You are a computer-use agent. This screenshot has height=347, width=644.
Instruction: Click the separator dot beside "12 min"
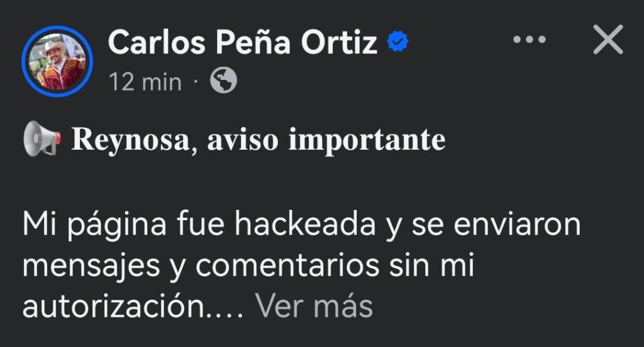[x=195, y=82]
